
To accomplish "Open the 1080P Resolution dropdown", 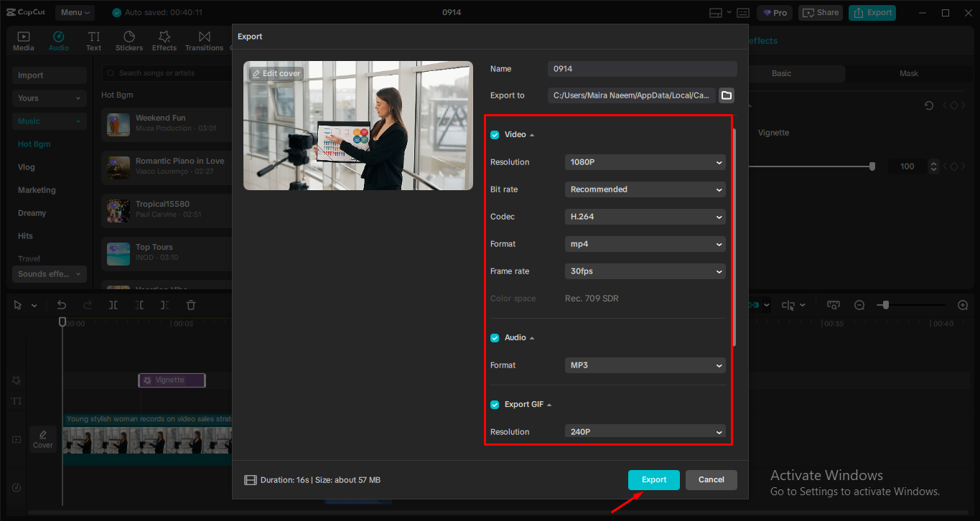I will 645,162.
